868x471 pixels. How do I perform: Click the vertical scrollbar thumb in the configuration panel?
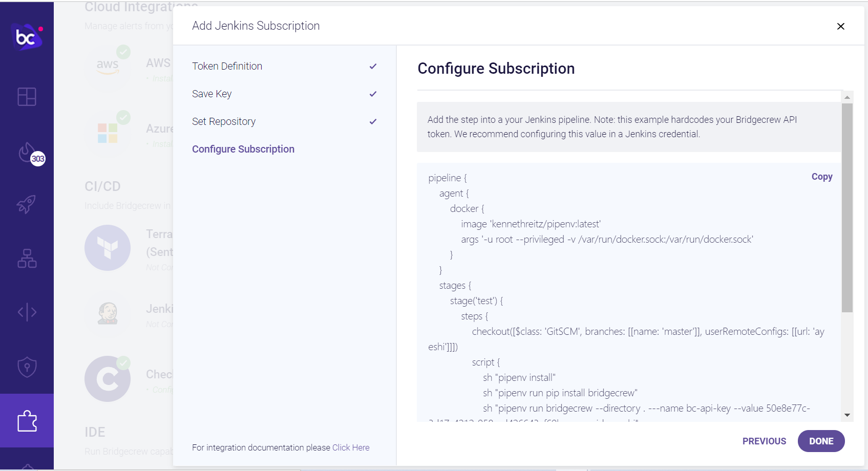point(847,208)
